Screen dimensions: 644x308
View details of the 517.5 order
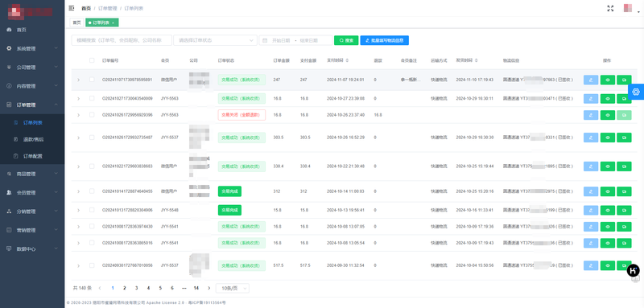(608, 265)
